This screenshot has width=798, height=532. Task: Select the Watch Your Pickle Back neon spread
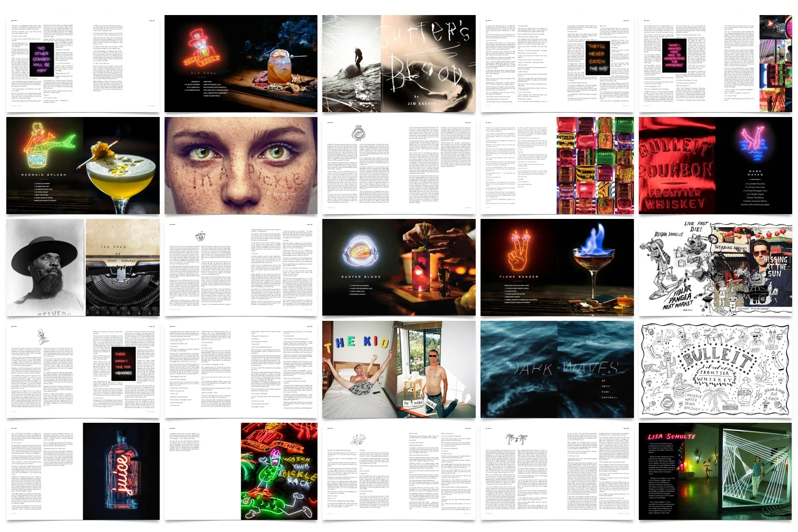(241, 471)
